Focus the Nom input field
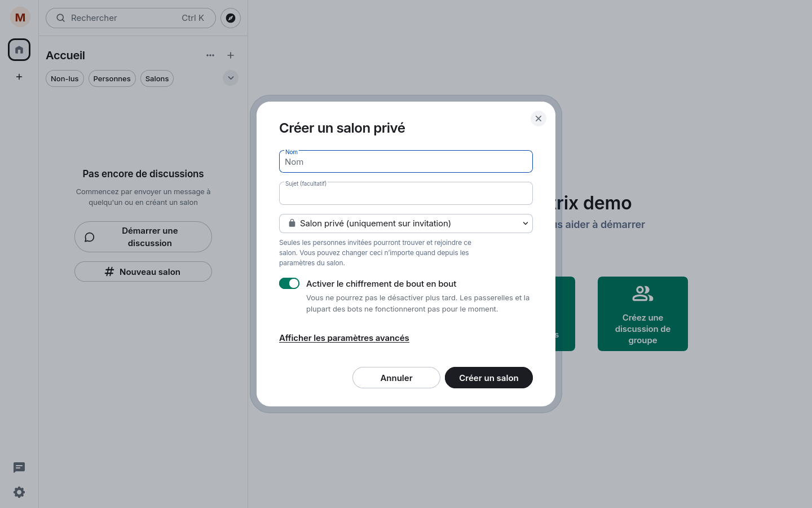812x508 pixels. pyautogui.click(x=406, y=161)
